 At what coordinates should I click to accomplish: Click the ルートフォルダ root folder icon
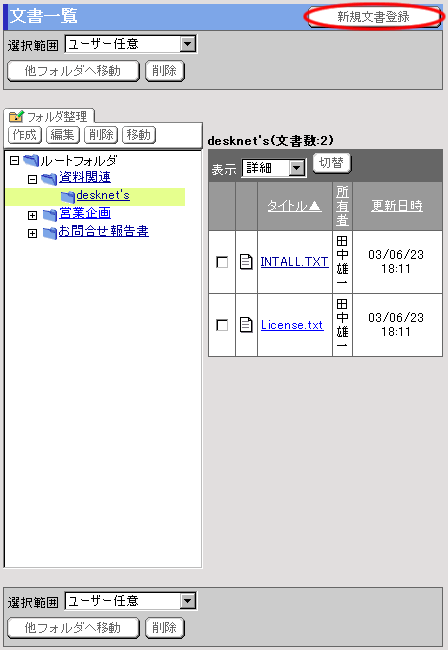[31, 160]
